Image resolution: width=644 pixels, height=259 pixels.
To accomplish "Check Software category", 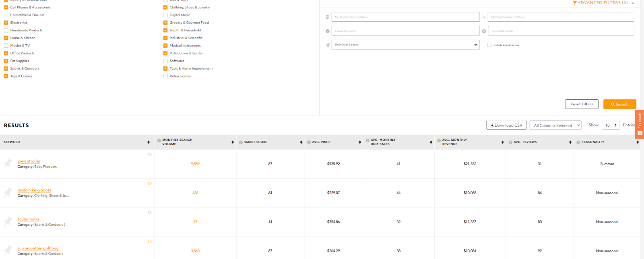I will click(165, 61).
